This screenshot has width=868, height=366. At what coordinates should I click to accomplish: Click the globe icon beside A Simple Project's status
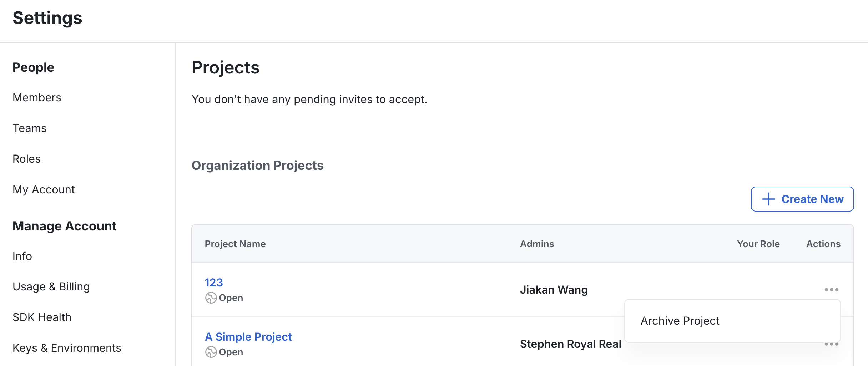(x=211, y=352)
